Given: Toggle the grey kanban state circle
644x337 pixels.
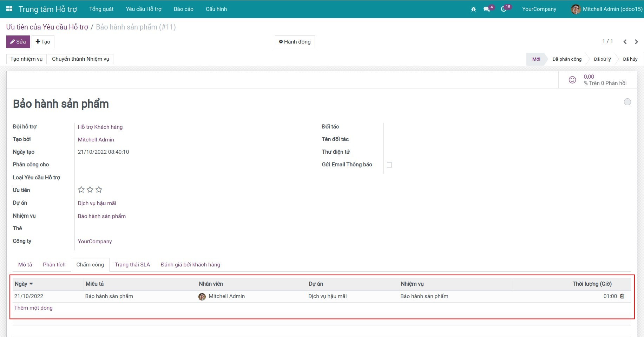Looking at the screenshot, I should click(627, 102).
